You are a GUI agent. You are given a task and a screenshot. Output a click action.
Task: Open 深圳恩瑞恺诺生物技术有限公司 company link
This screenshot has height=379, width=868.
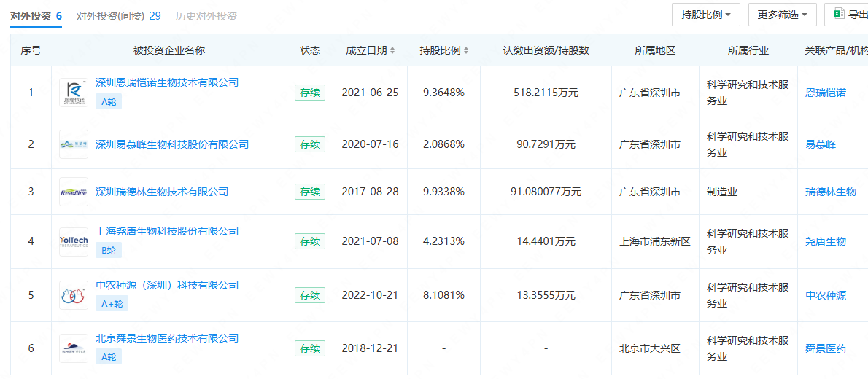[167, 82]
